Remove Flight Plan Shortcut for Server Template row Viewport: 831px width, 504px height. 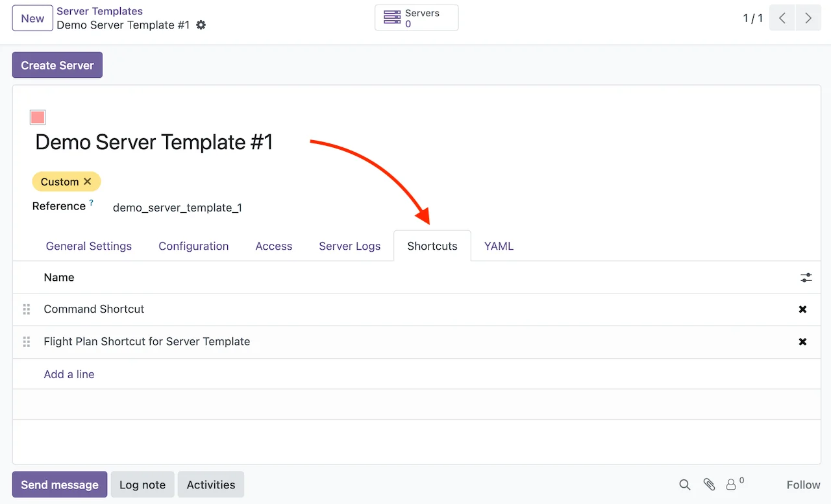(802, 342)
